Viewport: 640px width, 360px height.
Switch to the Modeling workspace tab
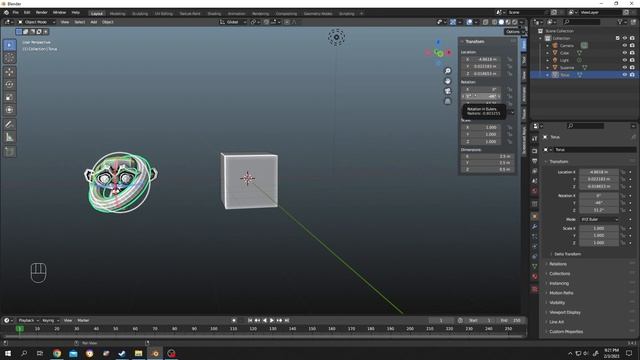click(x=118, y=13)
